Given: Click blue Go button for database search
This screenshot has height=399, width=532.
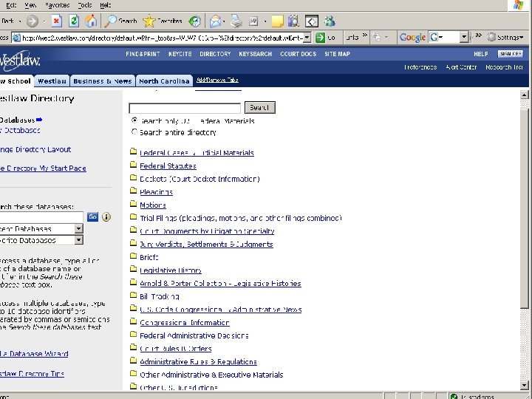Looking at the screenshot, I should (92, 216).
